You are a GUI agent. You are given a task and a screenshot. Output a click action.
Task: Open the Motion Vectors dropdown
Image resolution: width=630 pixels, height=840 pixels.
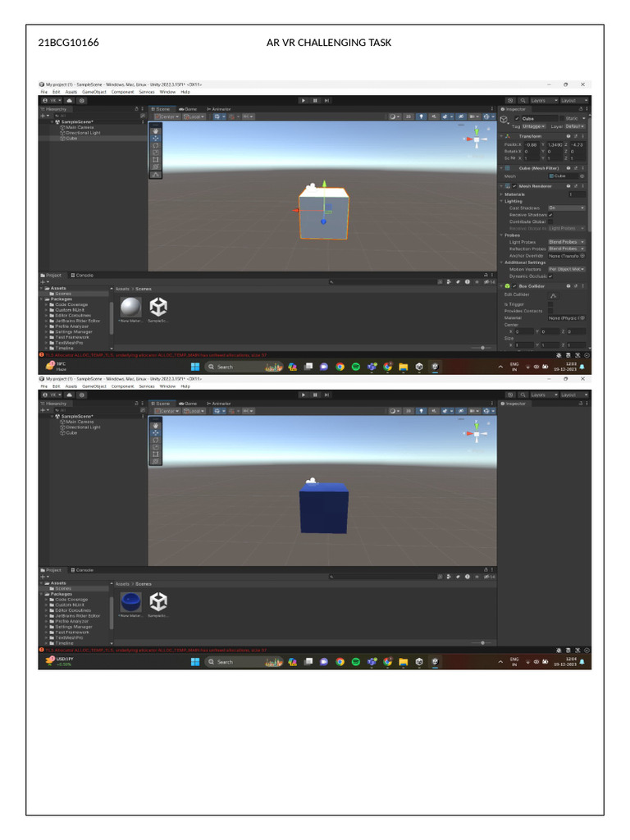pyautogui.click(x=566, y=269)
